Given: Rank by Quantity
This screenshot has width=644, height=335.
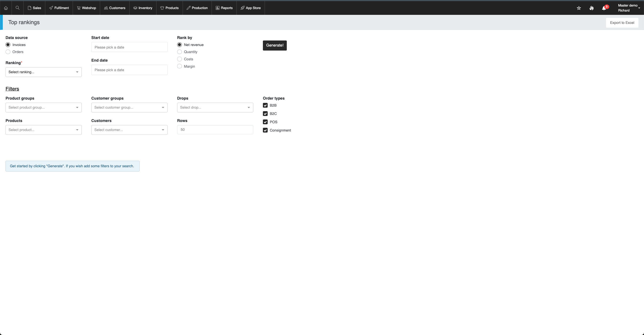Looking at the screenshot, I should (x=179, y=52).
